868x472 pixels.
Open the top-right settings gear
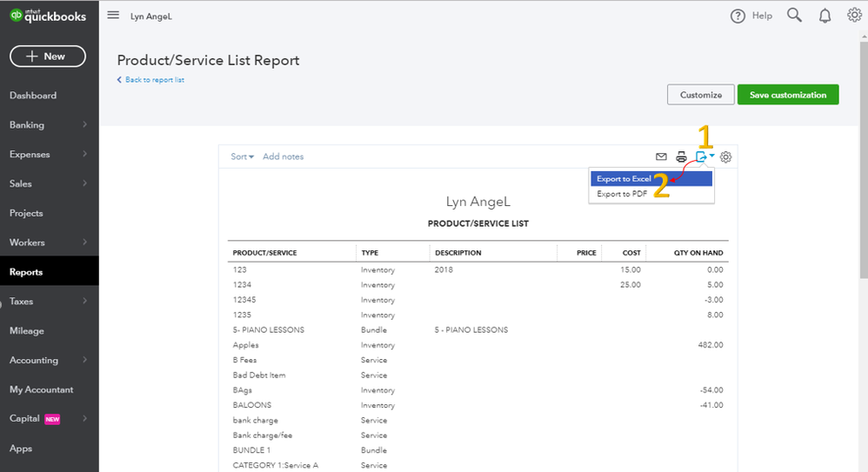click(854, 16)
